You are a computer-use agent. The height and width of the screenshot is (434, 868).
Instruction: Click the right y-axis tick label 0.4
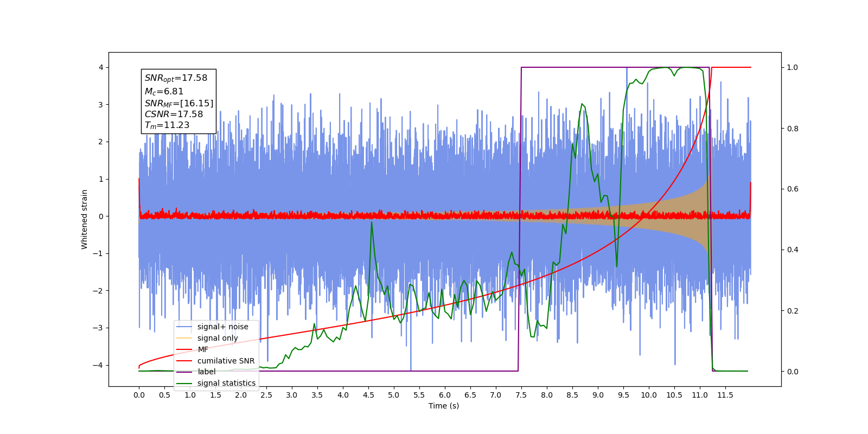tap(793, 250)
